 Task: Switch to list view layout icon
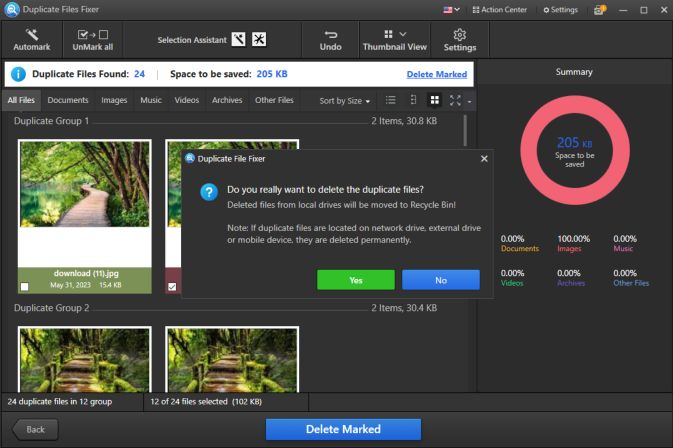pos(391,100)
